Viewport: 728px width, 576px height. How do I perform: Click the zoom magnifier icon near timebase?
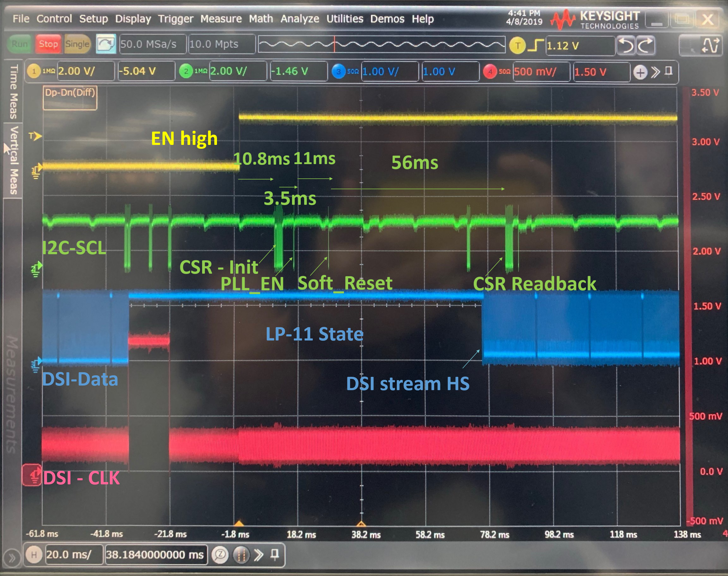pos(220,554)
